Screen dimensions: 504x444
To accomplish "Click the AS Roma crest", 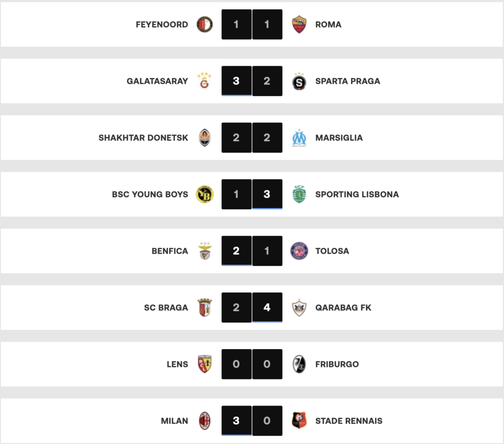I will pos(299,25).
